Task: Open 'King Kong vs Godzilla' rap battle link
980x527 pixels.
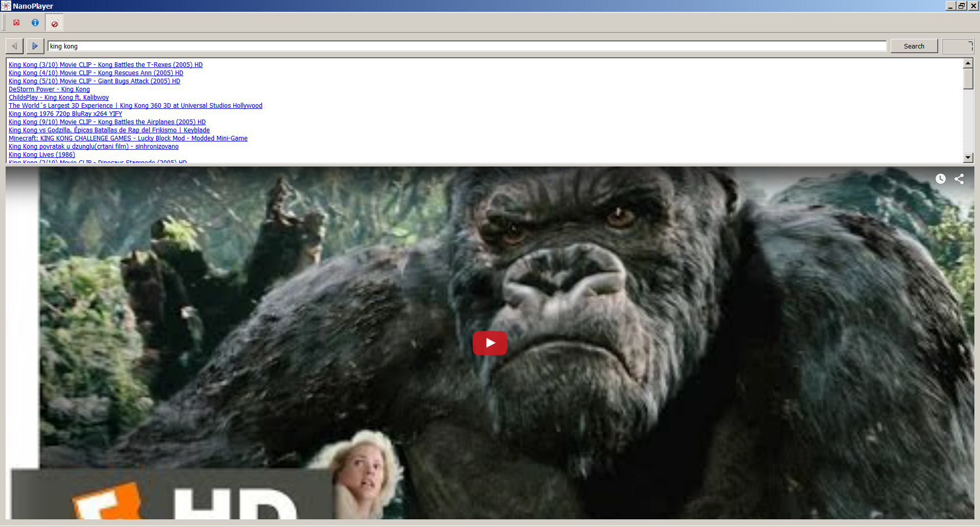Action: pyautogui.click(x=109, y=130)
